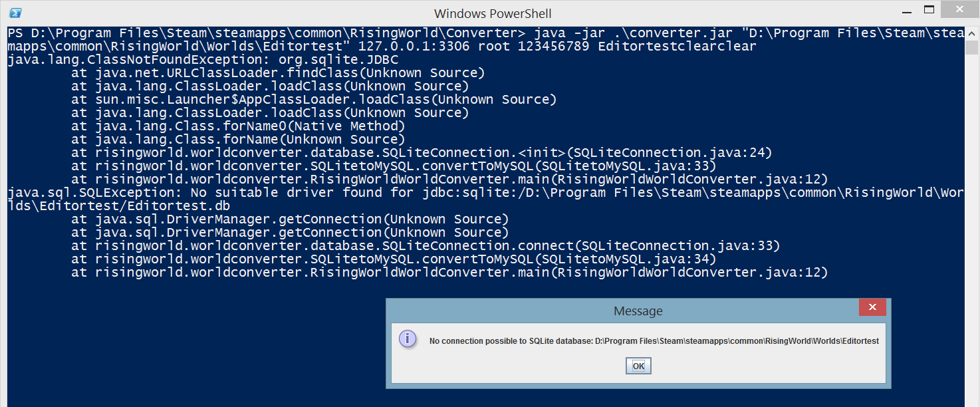Maximize the Windows PowerShell window

(x=929, y=9)
